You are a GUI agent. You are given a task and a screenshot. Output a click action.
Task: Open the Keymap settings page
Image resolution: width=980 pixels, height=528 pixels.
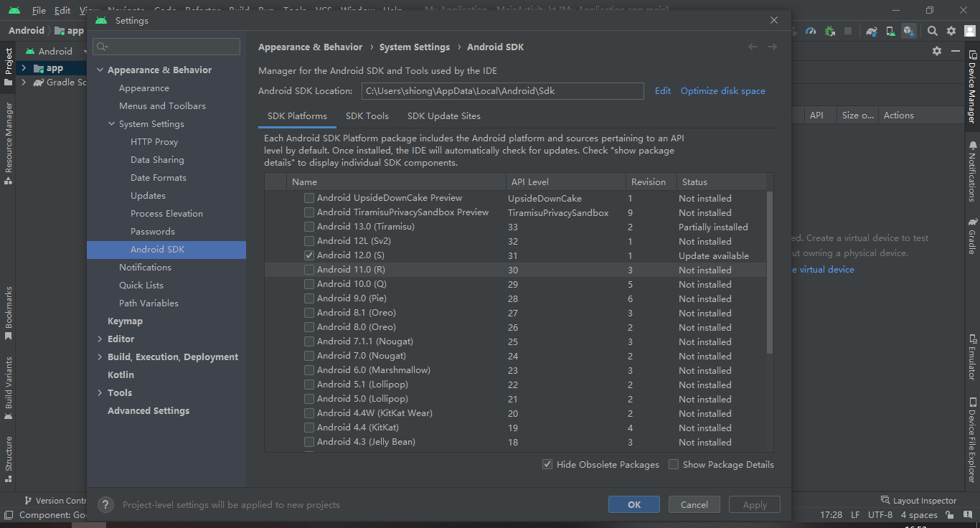(125, 321)
